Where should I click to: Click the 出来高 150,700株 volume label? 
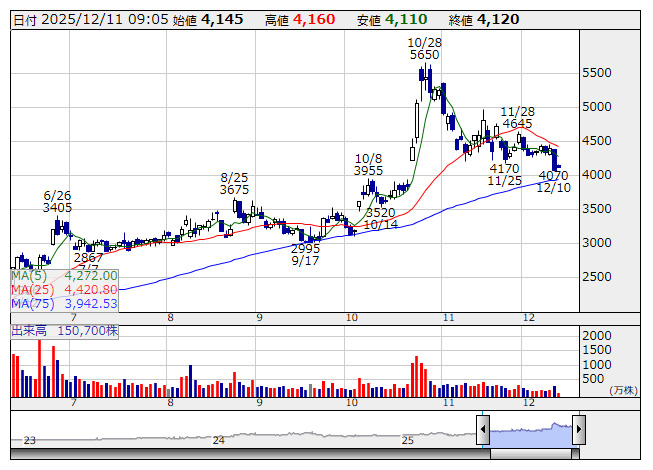(x=65, y=331)
